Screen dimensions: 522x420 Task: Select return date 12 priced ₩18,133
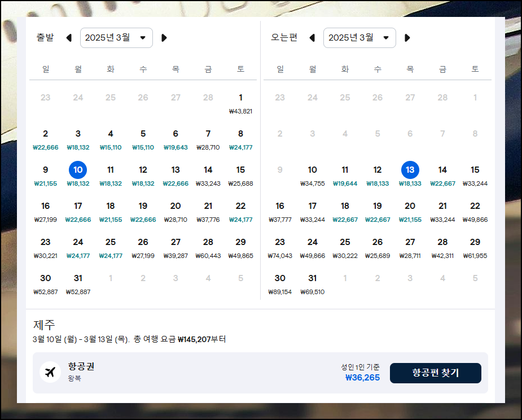pyautogui.click(x=378, y=176)
